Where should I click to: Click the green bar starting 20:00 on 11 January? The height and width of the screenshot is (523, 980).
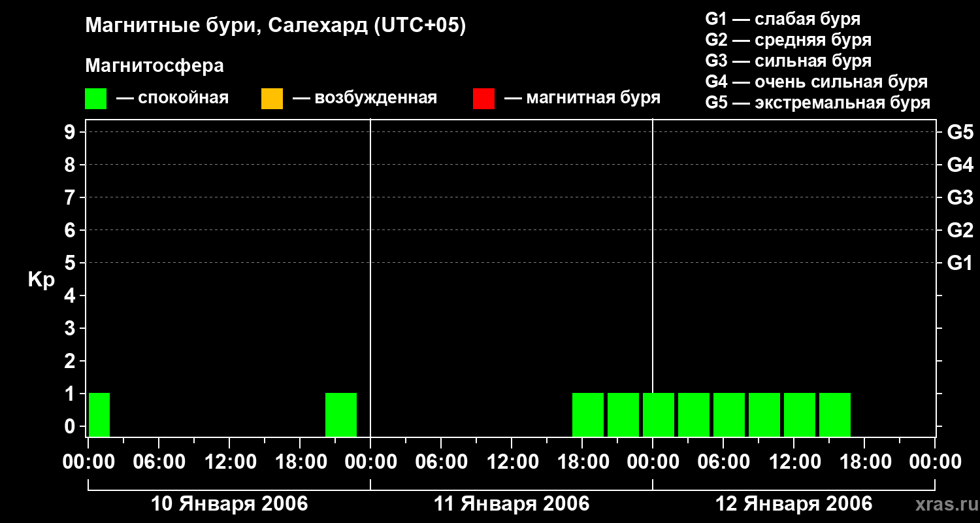(x=623, y=414)
